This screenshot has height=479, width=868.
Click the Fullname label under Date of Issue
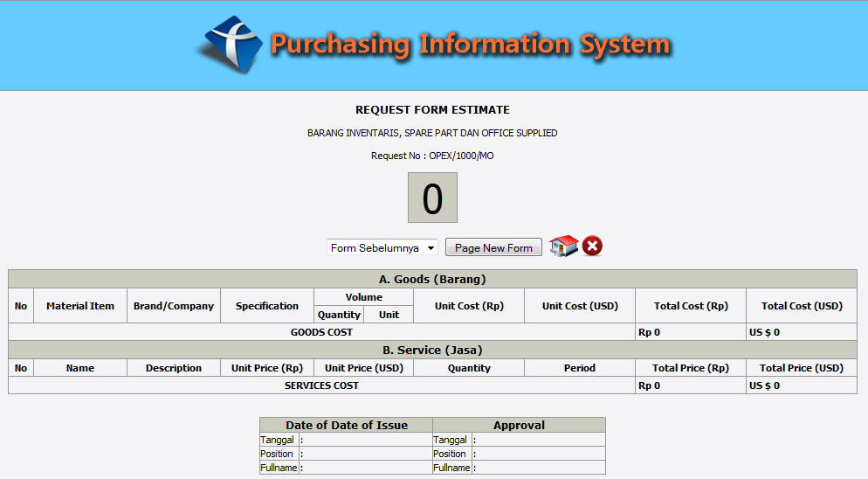(279, 468)
